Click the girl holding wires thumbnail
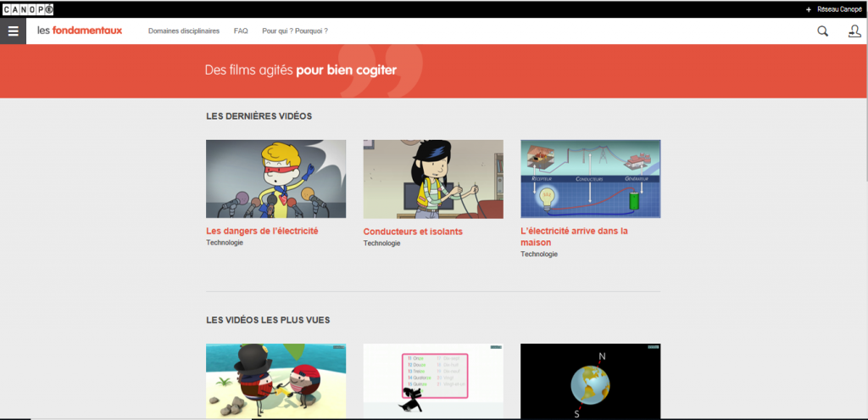Viewport: 868px width, 420px height. 432,179
